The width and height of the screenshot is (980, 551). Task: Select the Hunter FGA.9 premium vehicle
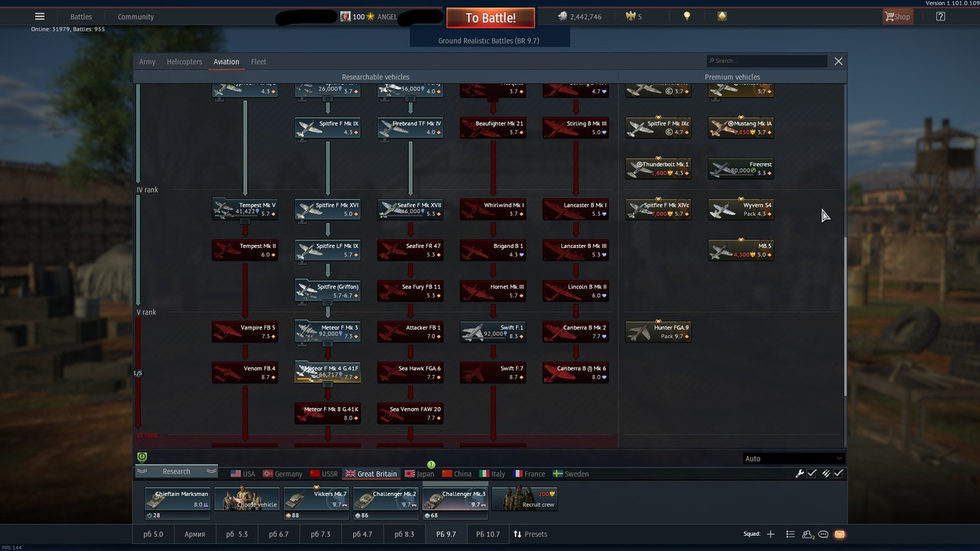click(658, 331)
